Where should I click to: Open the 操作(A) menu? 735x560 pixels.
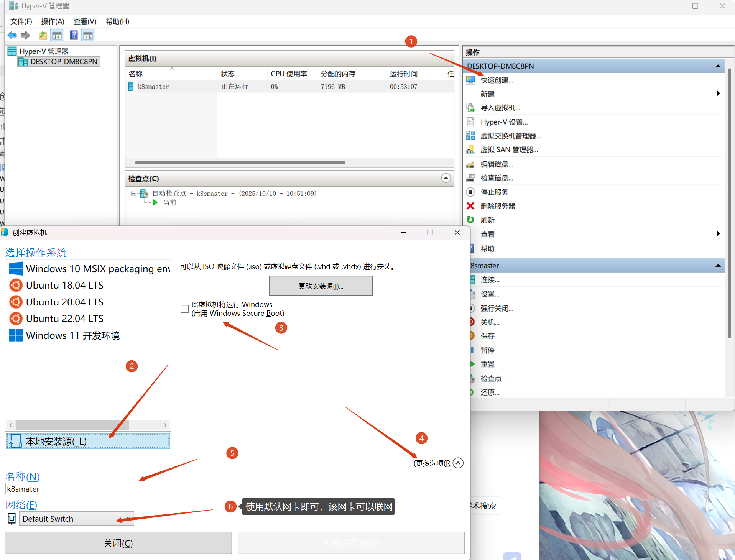[x=53, y=21]
